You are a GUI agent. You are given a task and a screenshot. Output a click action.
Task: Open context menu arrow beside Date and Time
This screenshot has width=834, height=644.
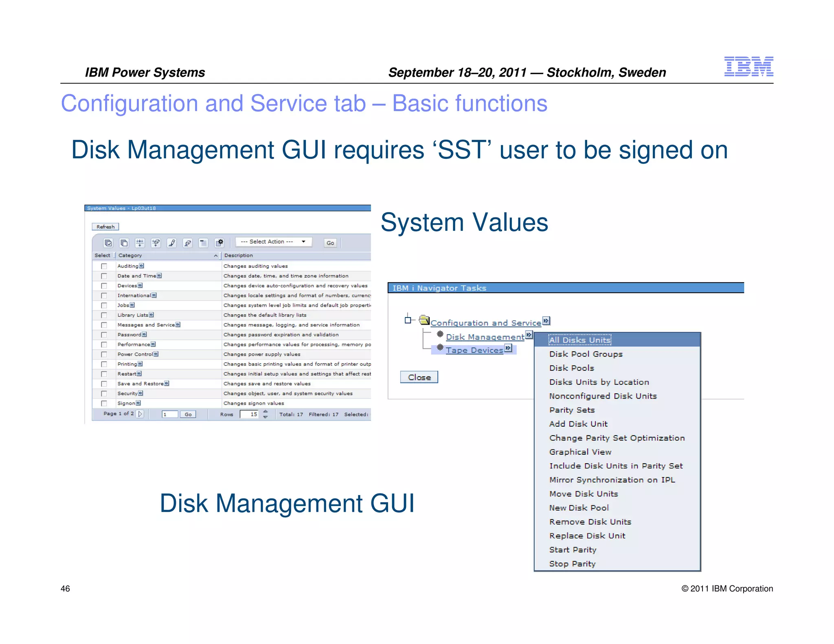[159, 276]
